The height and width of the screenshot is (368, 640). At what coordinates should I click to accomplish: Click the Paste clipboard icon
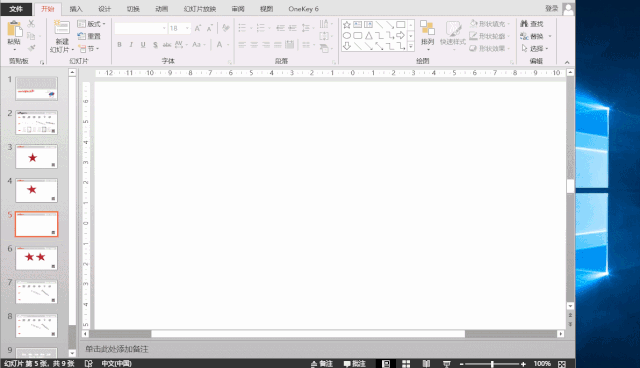point(15,29)
